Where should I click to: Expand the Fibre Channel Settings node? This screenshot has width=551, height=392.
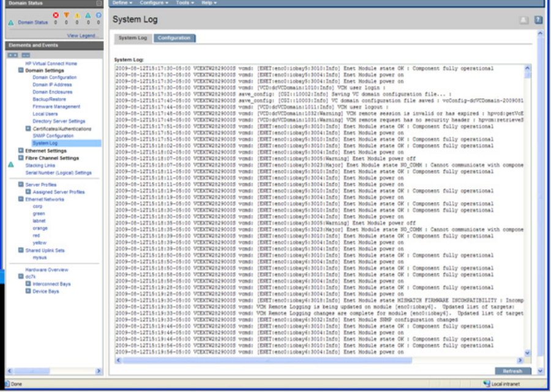click(x=20, y=158)
